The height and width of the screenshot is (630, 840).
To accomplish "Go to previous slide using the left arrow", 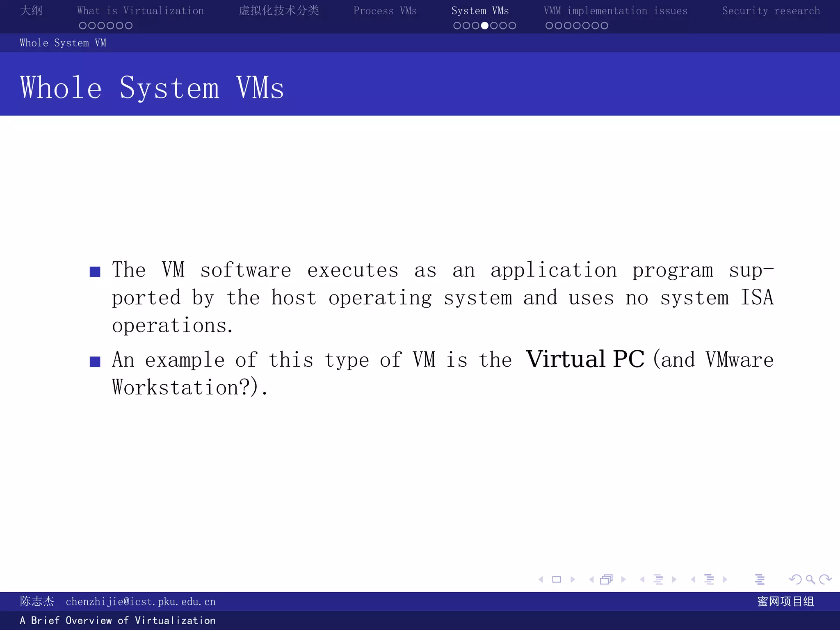I will [541, 580].
